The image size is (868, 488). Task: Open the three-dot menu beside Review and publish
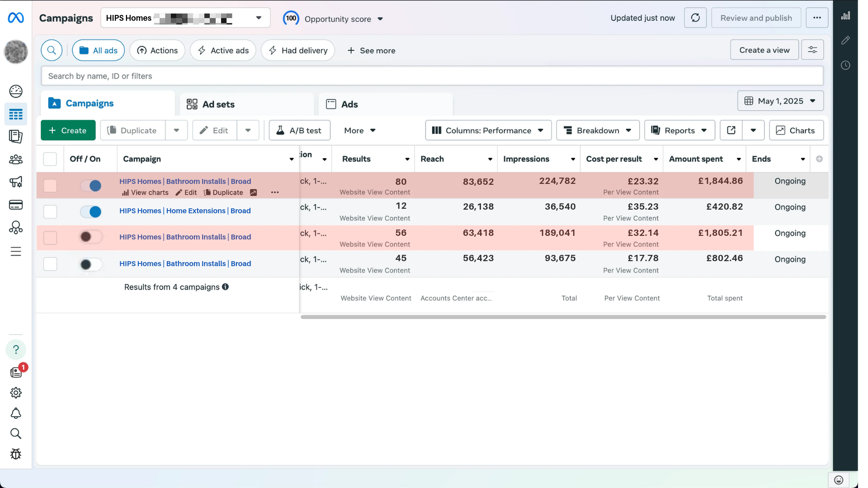817,18
